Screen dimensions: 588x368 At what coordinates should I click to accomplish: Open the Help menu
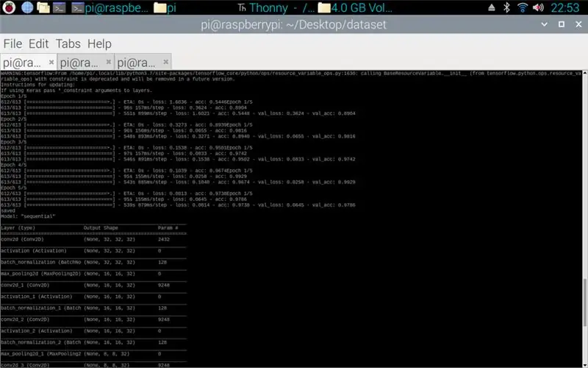99,43
